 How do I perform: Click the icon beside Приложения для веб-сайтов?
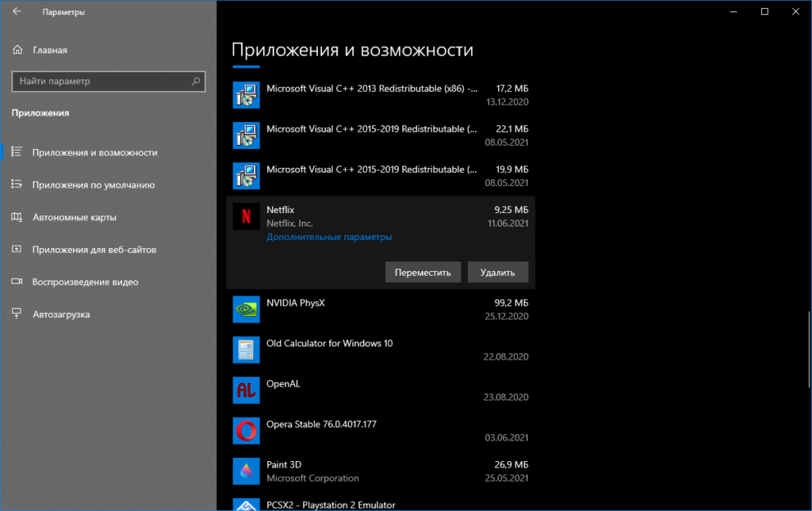point(17,249)
